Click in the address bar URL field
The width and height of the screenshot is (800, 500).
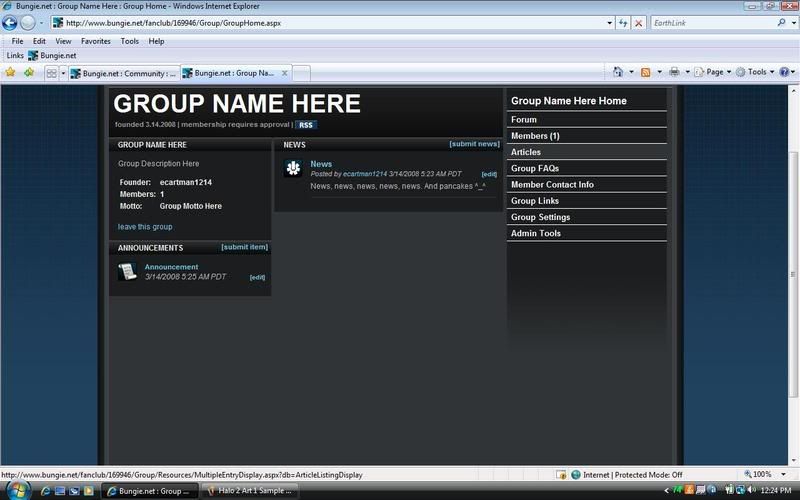coord(330,23)
